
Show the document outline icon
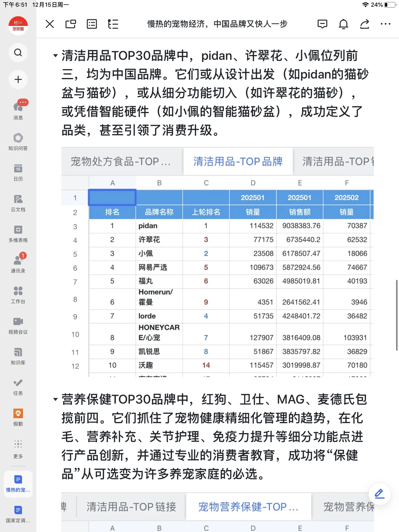pos(113,24)
